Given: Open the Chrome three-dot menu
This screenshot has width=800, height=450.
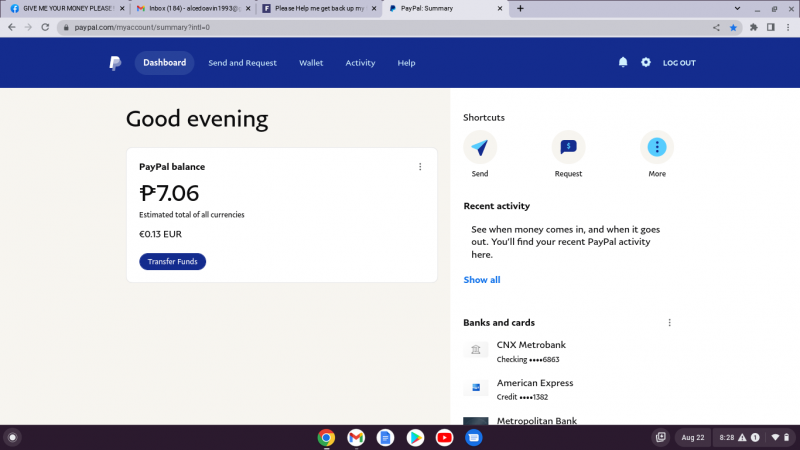Looking at the screenshot, I should tap(788, 28).
